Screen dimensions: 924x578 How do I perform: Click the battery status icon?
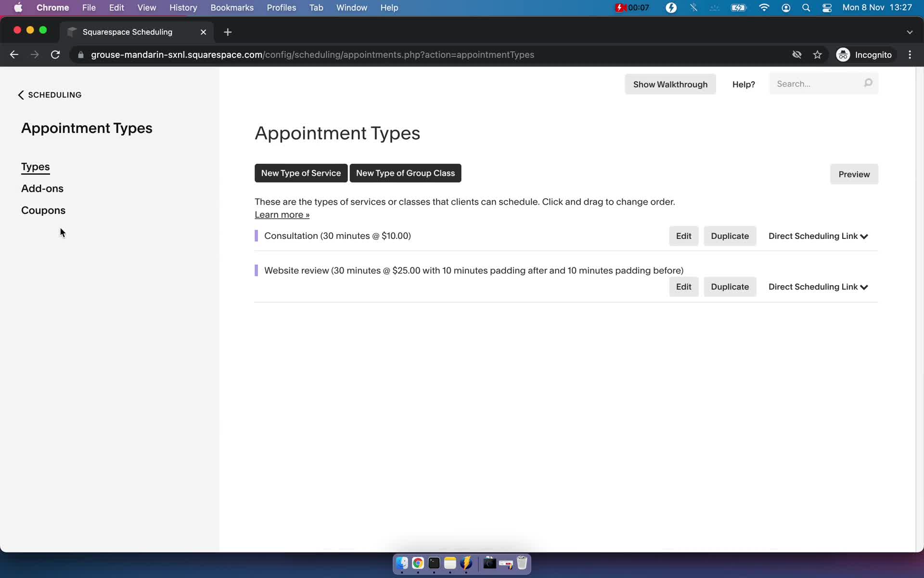pyautogui.click(x=738, y=8)
